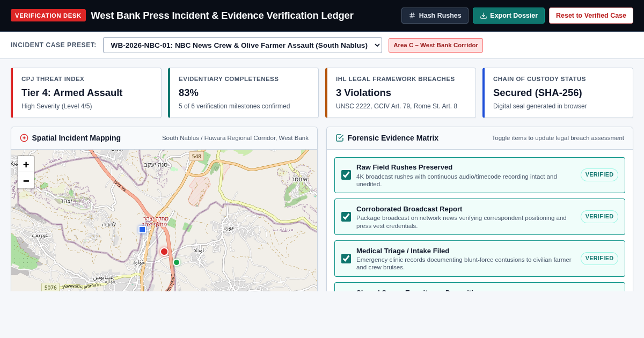Click the Area C – West Bank Corridor badge
Screen dimensions: 644x338
(x=436, y=45)
